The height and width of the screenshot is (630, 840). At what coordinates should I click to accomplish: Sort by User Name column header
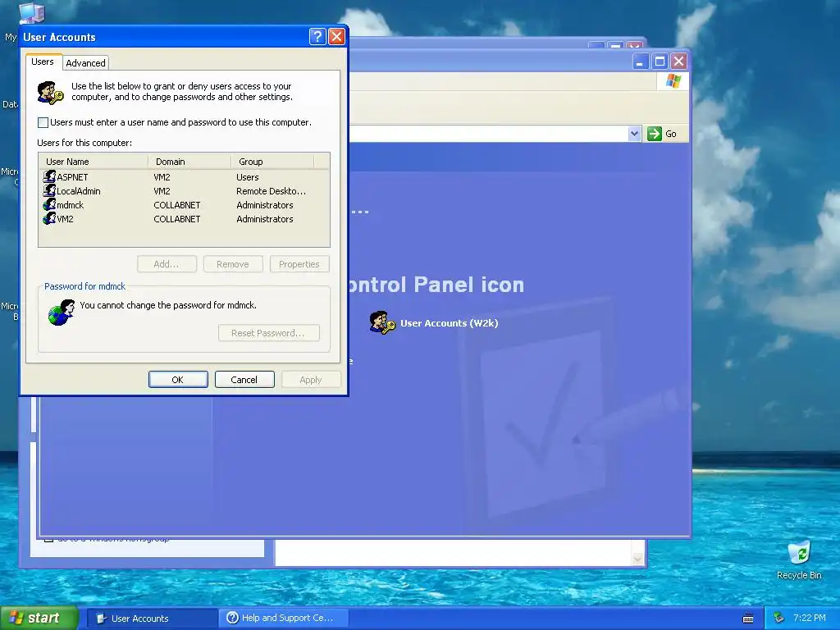tap(94, 162)
